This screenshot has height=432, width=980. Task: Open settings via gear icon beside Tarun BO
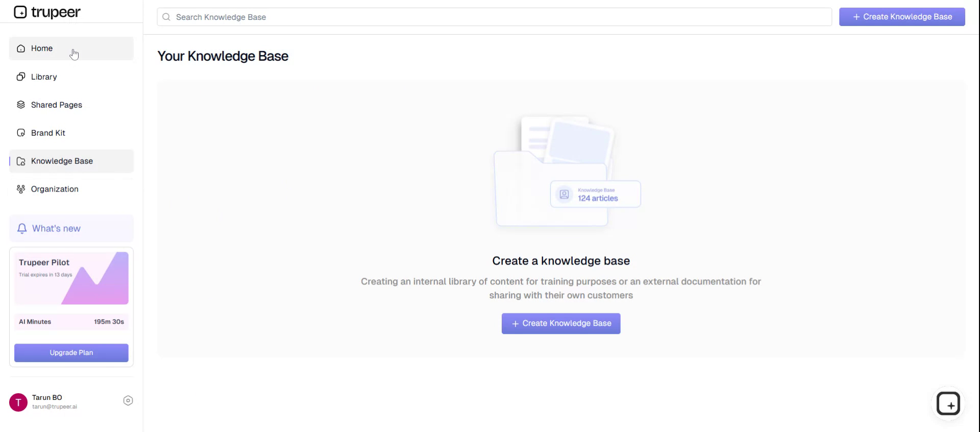128,401
